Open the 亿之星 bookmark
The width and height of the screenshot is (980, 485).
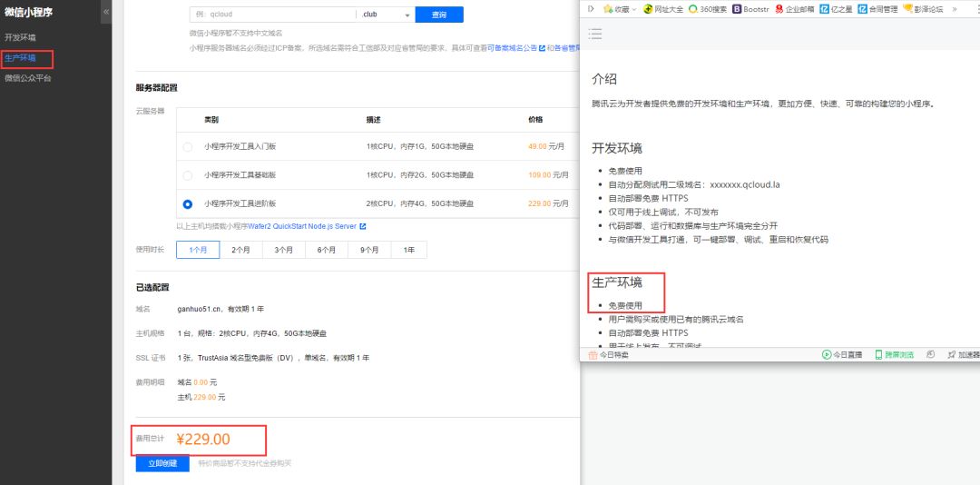837,9
